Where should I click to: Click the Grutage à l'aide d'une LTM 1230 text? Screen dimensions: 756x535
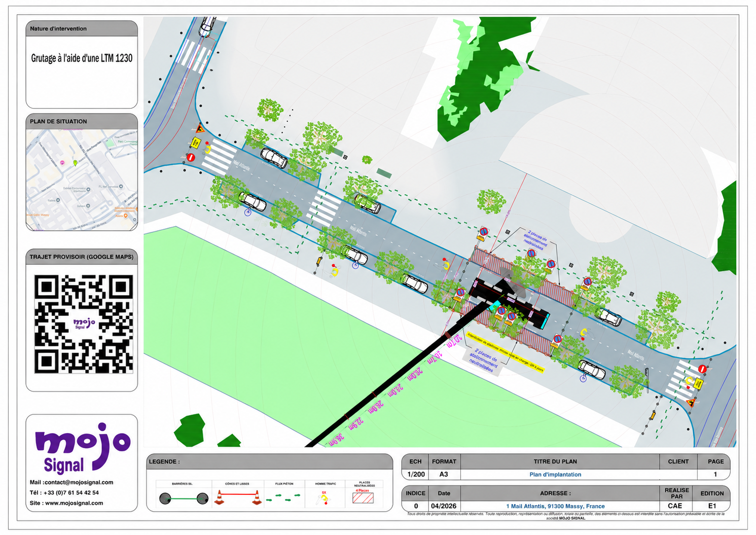point(82,58)
